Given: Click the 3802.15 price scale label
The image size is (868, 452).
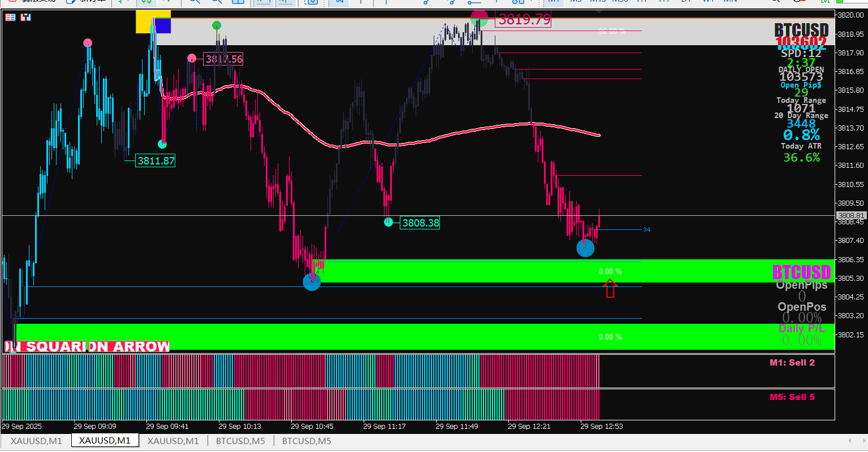Looking at the screenshot, I should [x=851, y=334].
